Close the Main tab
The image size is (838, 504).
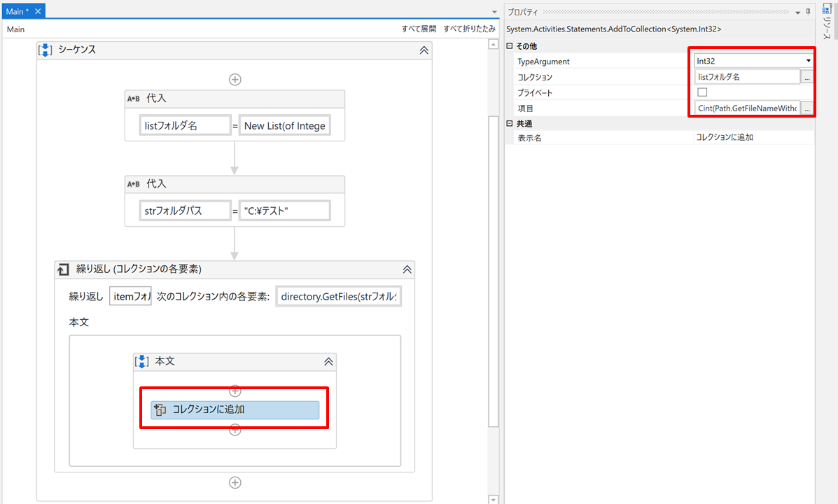(x=38, y=11)
